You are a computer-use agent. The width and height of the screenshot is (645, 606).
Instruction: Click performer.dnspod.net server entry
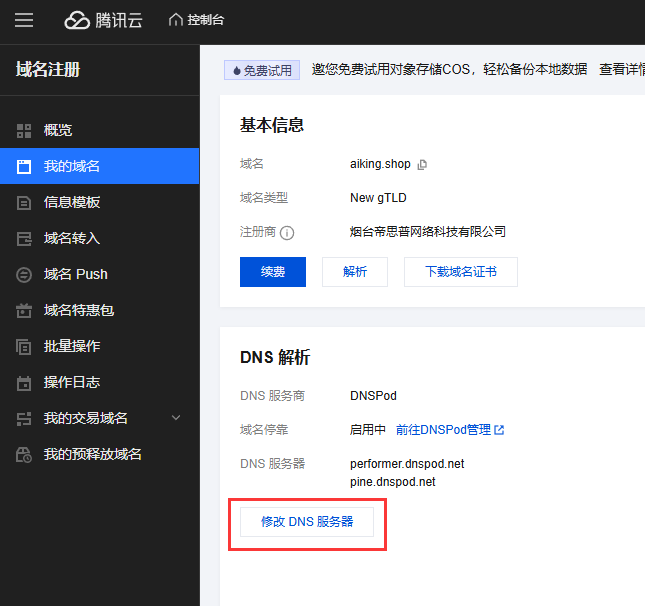pos(407,464)
